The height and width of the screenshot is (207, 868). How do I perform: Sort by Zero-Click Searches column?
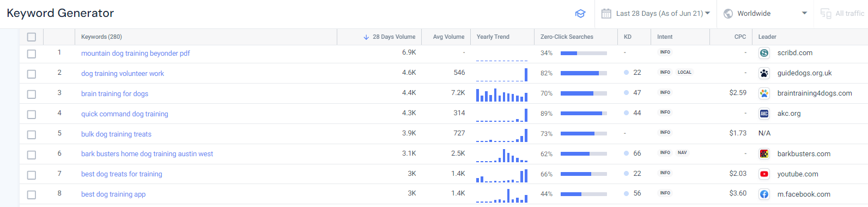[567, 37]
